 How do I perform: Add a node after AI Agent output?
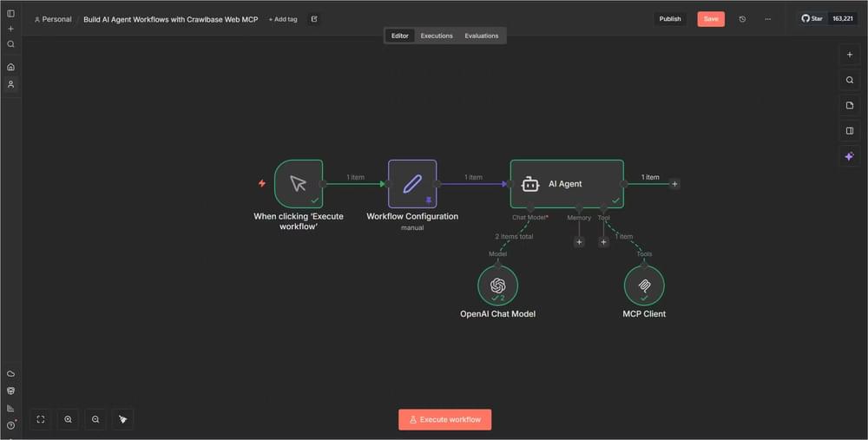[674, 184]
